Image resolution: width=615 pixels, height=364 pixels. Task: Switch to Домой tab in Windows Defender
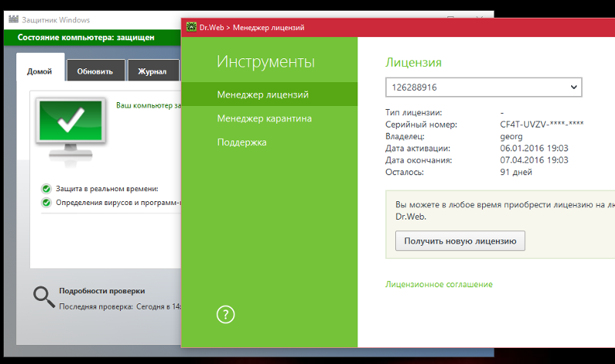click(x=40, y=68)
